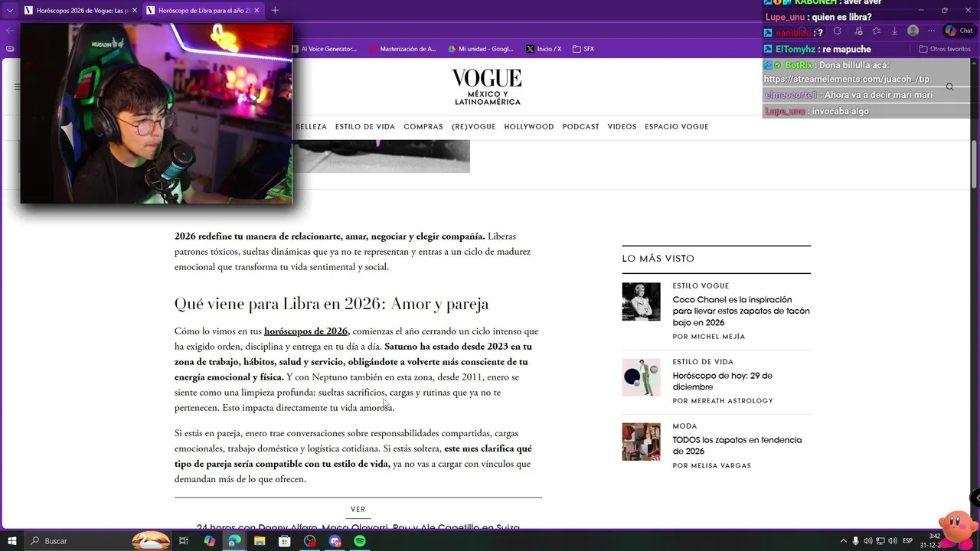Click the Horóscopo de hoy thumbnail
980x551 pixels.
pyautogui.click(x=641, y=377)
